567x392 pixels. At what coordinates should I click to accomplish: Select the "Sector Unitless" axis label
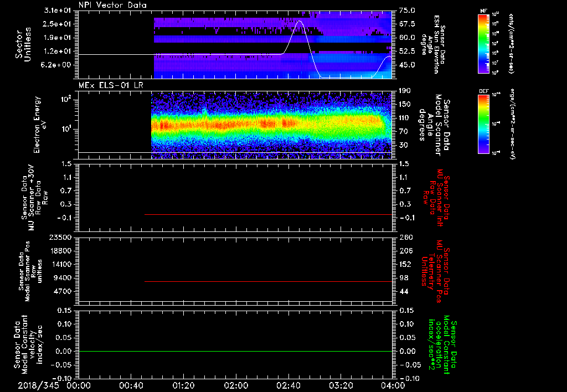pos(23,44)
